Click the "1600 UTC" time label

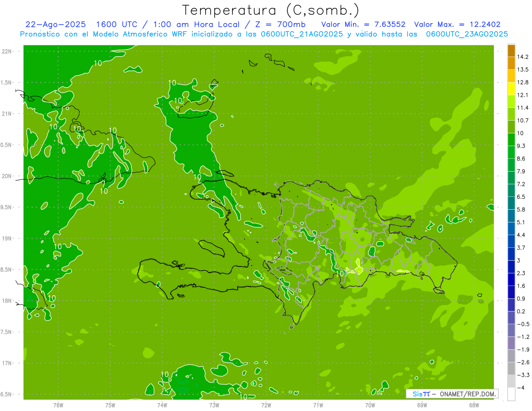coord(118,24)
